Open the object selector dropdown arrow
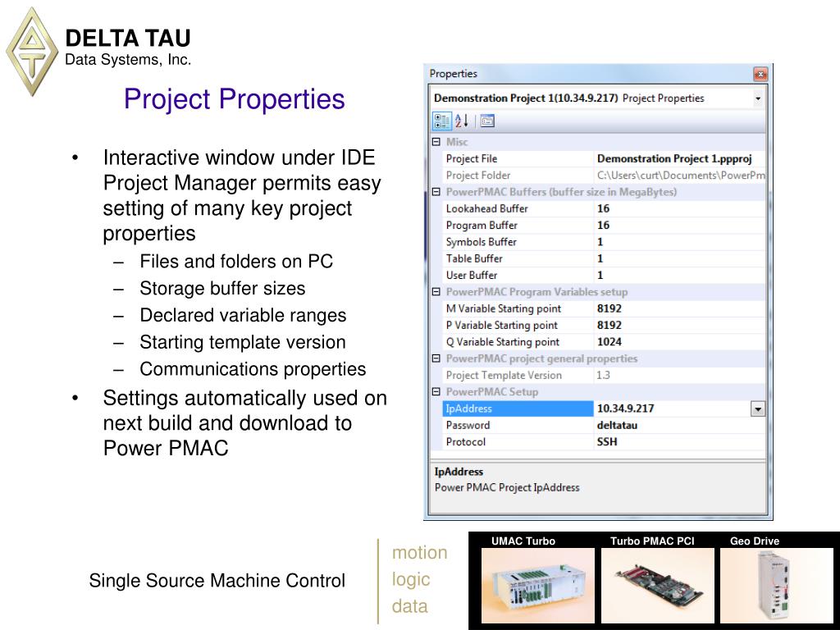The image size is (840, 630). click(757, 98)
